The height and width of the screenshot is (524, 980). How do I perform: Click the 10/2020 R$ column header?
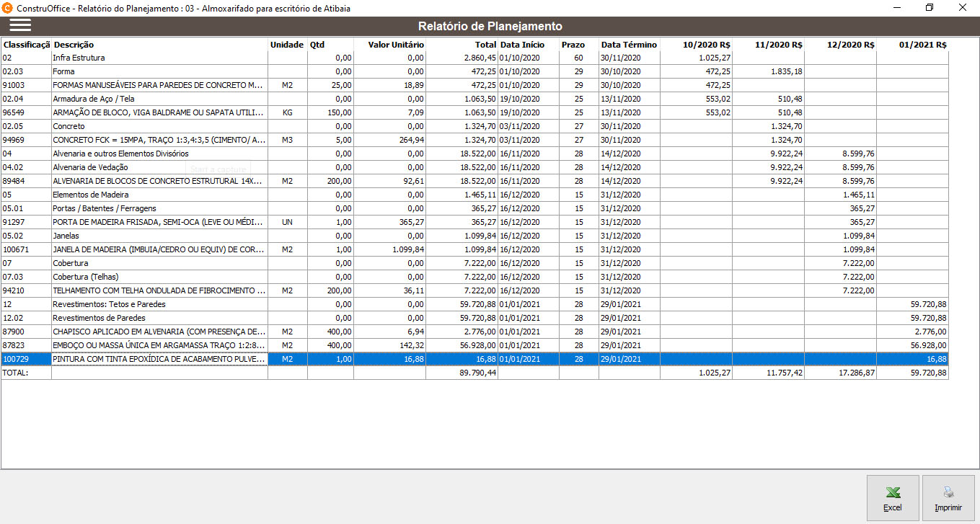click(696, 45)
